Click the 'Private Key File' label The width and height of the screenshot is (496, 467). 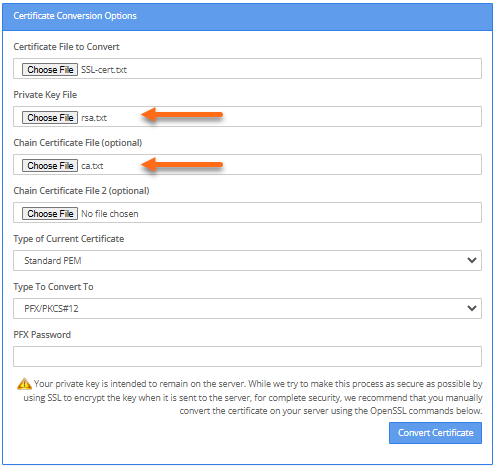pyautogui.click(x=45, y=95)
